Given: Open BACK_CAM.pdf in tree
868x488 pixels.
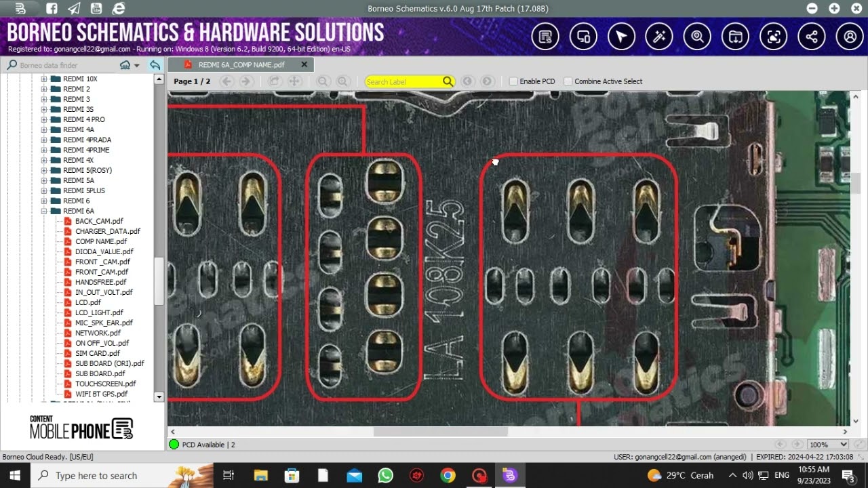Looking at the screenshot, I should pyautogui.click(x=99, y=221).
